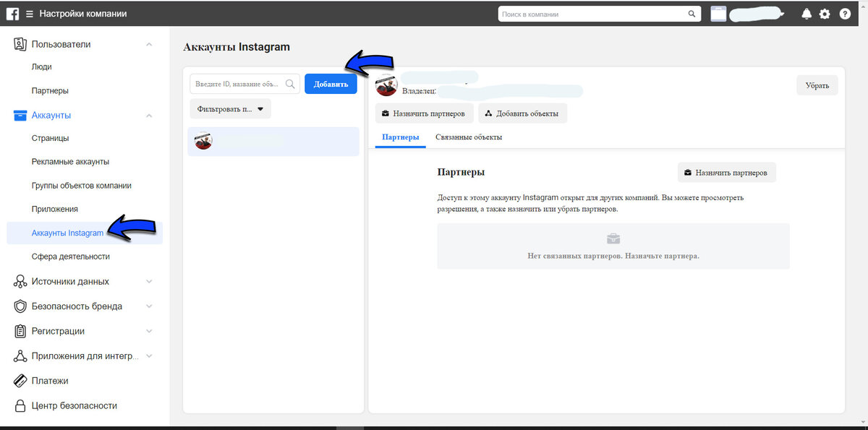Screen dimensions: 868x430
Task: Click the Аккаунты Instagram page heading
Action: 237,47
